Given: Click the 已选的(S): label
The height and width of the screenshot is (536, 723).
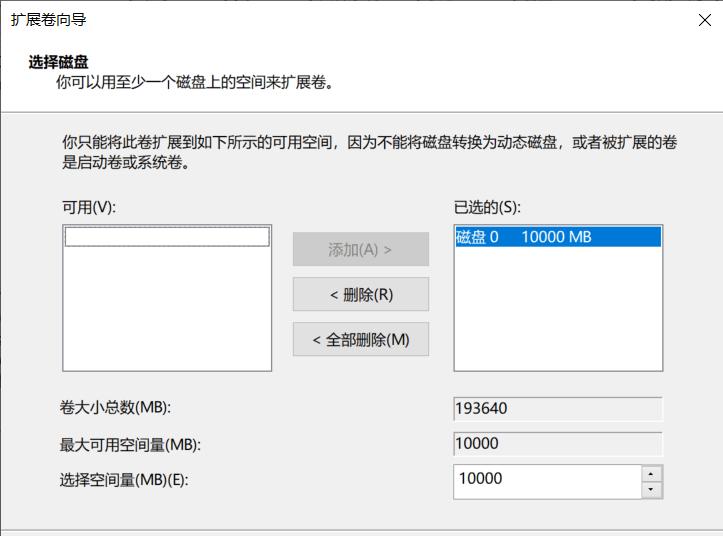Looking at the screenshot, I should [487, 208].
